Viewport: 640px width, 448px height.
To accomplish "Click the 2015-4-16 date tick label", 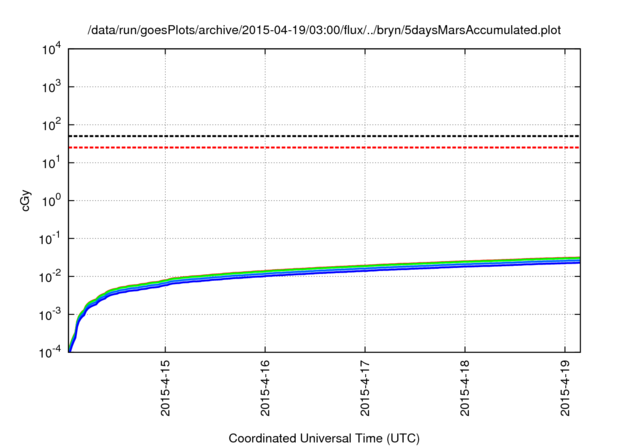I will (x=265, y=388).
